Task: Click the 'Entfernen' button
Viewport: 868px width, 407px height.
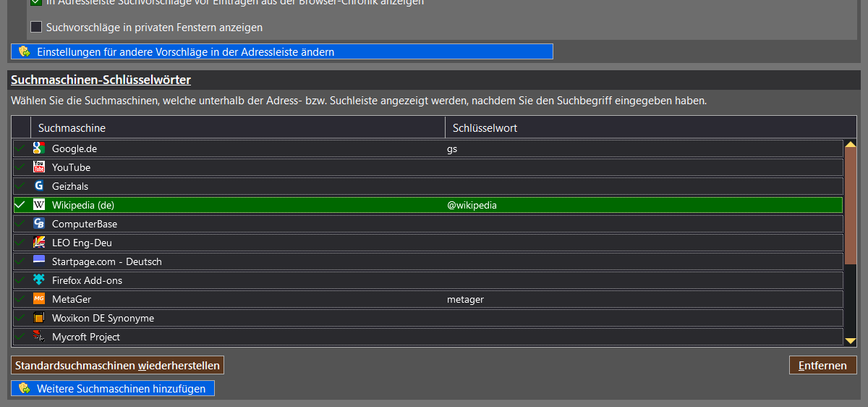Action: pyautogui.click(x=822, y=365)
